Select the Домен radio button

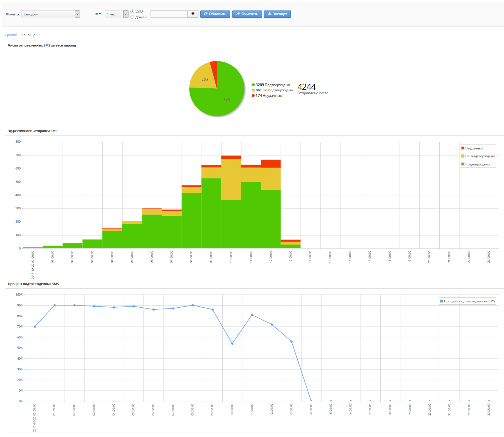(132, 17)
